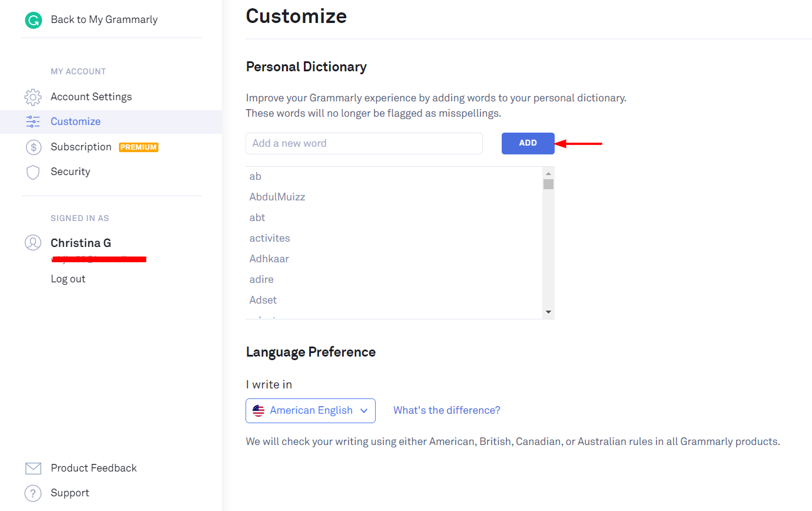Click the blue ADD button
Viewport: 812px width, 511px height.
(528, 143)
